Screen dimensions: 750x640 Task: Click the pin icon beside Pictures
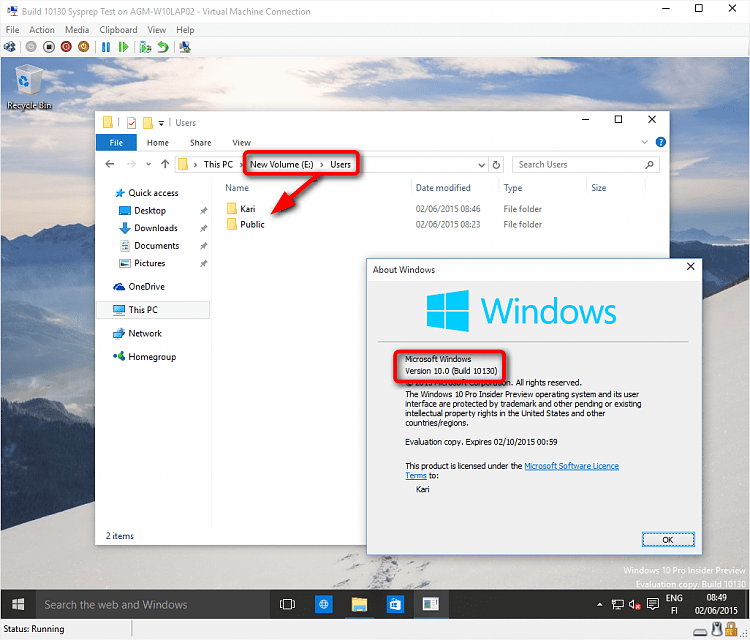(x=204, y=263)
